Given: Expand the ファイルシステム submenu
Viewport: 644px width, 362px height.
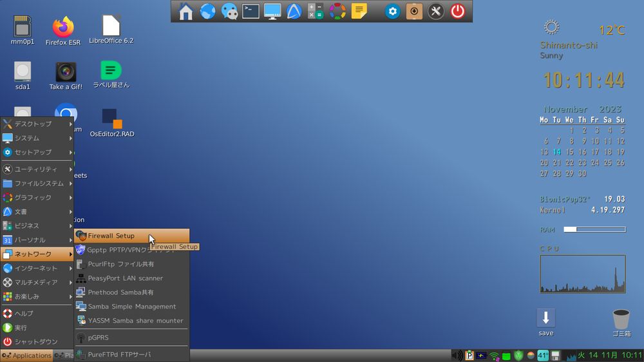Looking at the screenshot, I should pos(37,184).
